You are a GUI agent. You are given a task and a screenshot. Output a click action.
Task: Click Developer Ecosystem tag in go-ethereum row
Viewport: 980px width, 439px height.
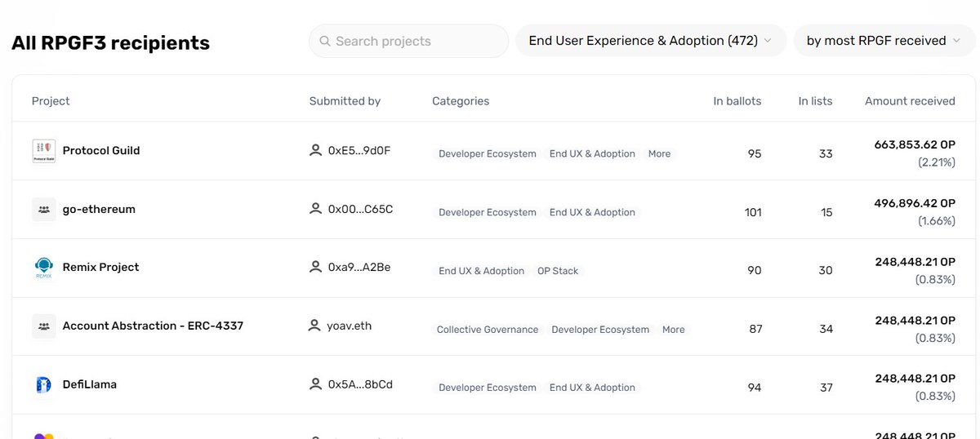click(x=488, y=212)
